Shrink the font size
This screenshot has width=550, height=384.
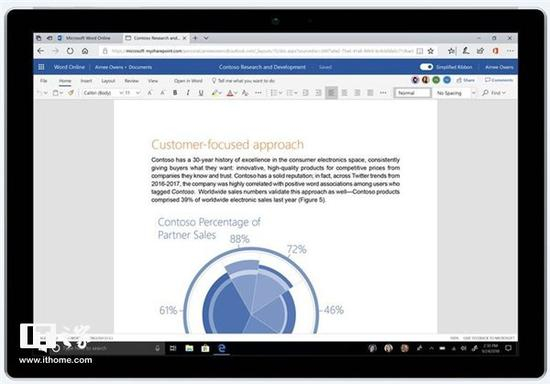tap(162, 93)
